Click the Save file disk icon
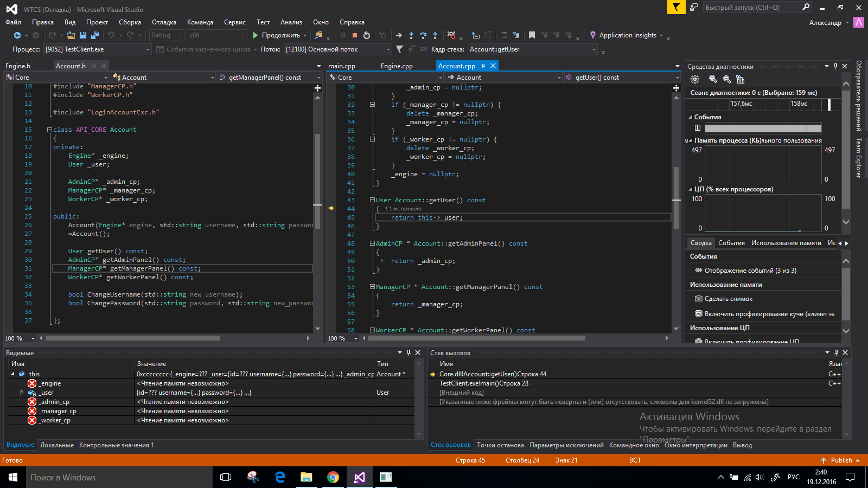 [83, 35]
